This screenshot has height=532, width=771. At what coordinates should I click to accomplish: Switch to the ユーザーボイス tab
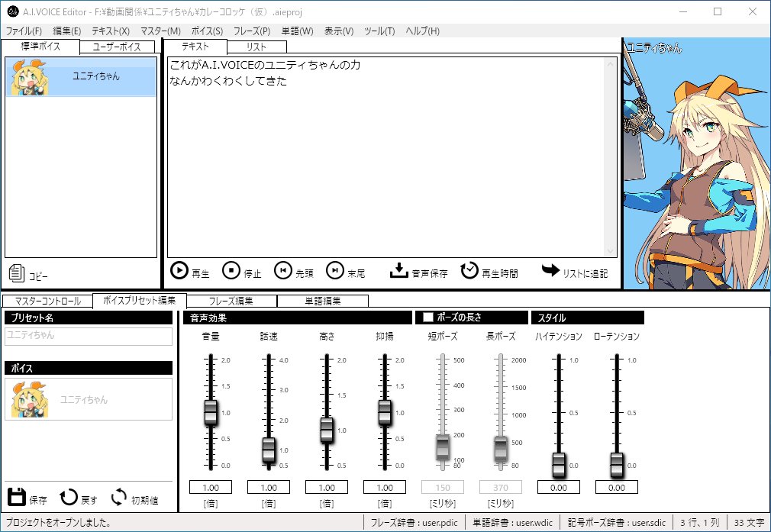(x=118, y=46)
